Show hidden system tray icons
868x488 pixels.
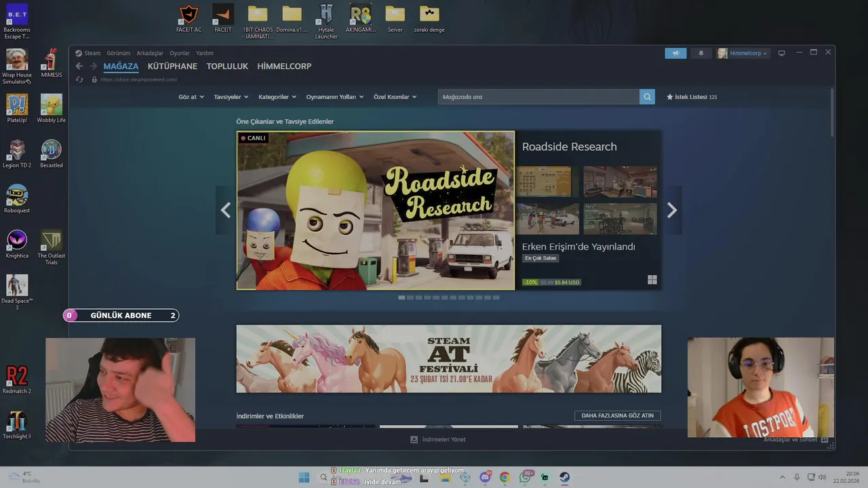(782, 477)
